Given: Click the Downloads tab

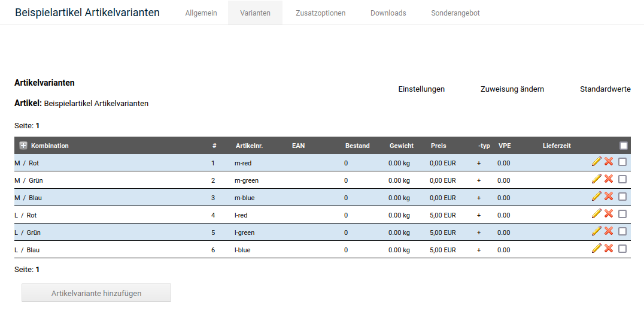Looking at the screenshot, I should point(388,13).
